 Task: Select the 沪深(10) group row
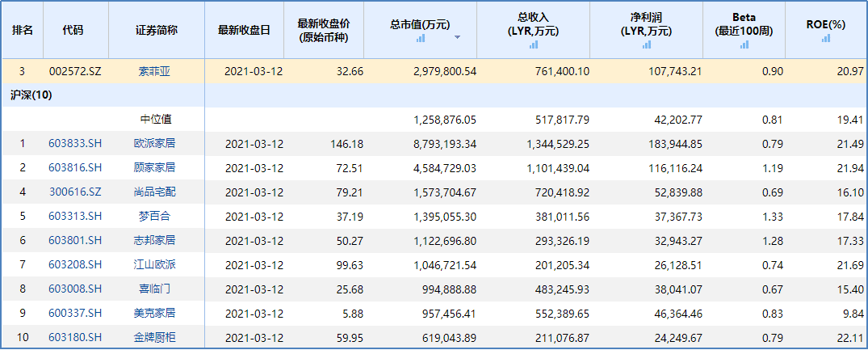(434, 95)
